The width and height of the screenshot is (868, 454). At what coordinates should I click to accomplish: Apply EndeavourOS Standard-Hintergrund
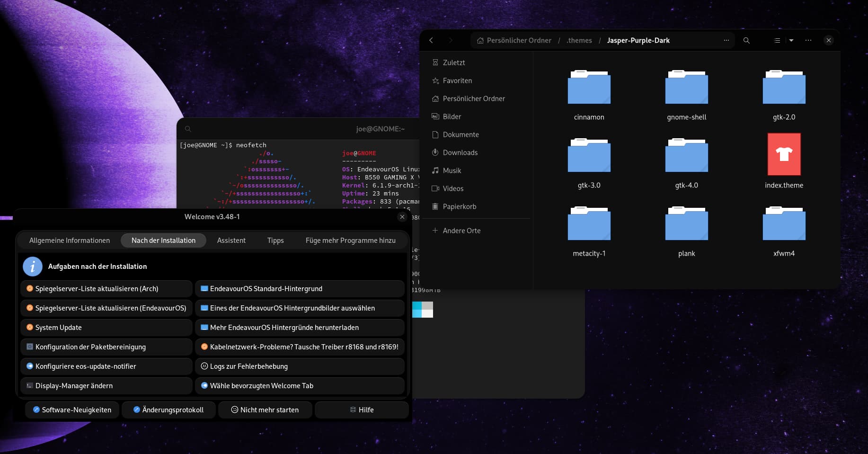300,289
